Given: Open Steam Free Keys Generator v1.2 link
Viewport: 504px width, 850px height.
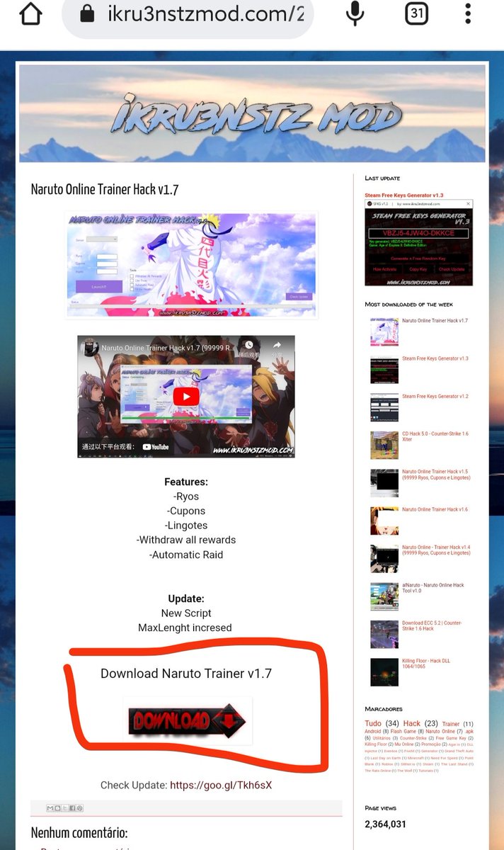Looking at the screenshot, I should coord(435,396).
